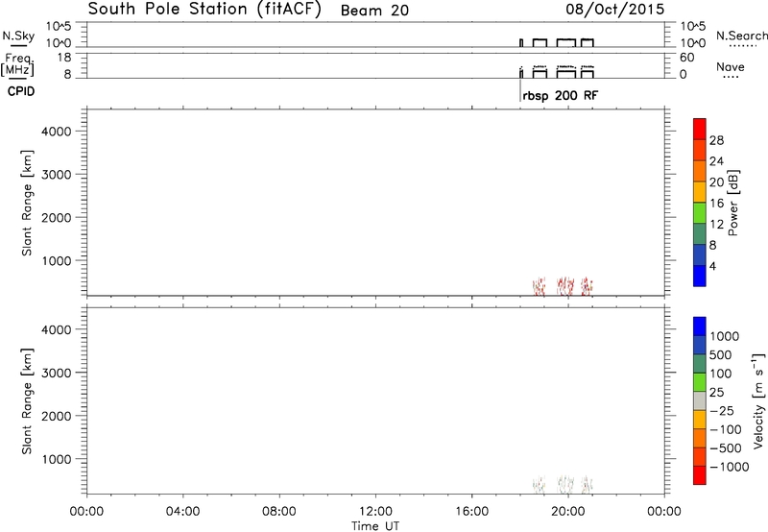Click the Velocity [m s⁻¹] colorbar title

pos(758,400)
